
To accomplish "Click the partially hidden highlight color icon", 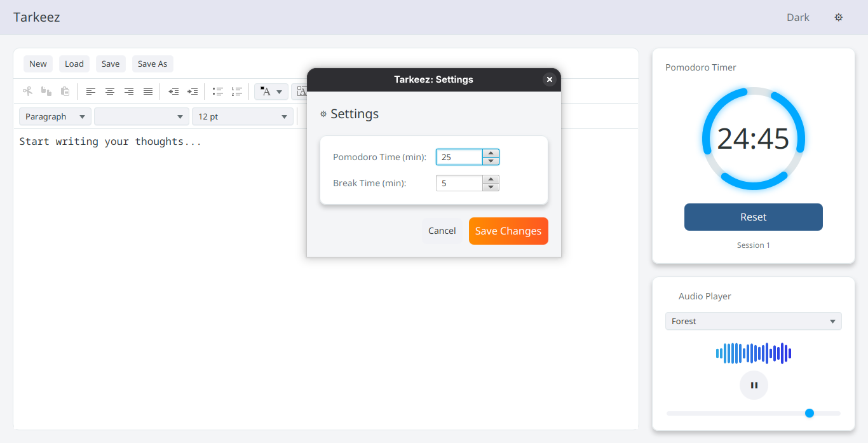I will pyautogui.click(x=299, y=92).
